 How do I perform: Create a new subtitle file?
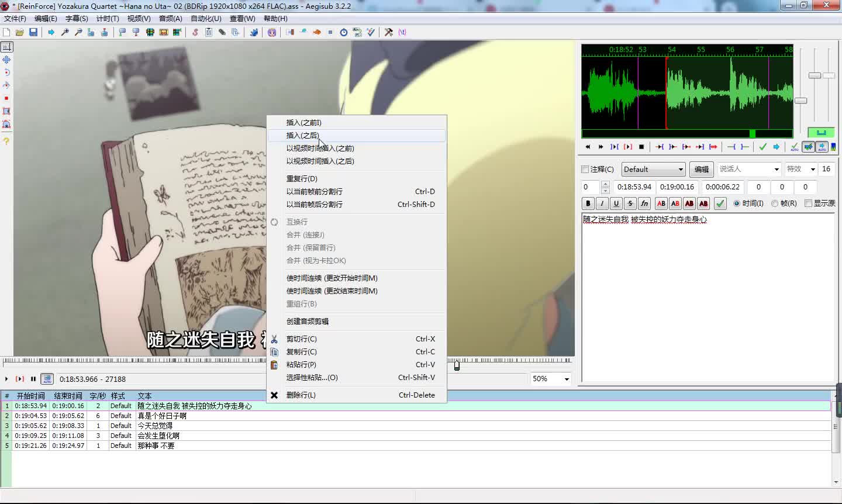6,32
